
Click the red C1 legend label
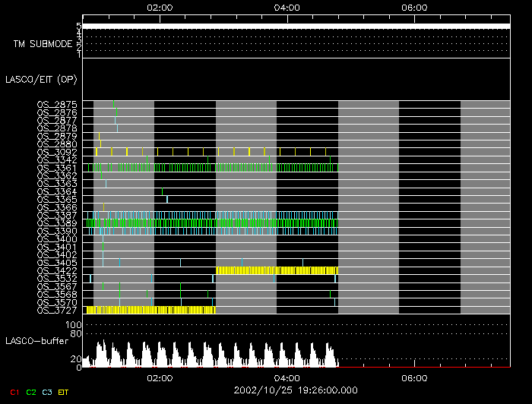13,392
